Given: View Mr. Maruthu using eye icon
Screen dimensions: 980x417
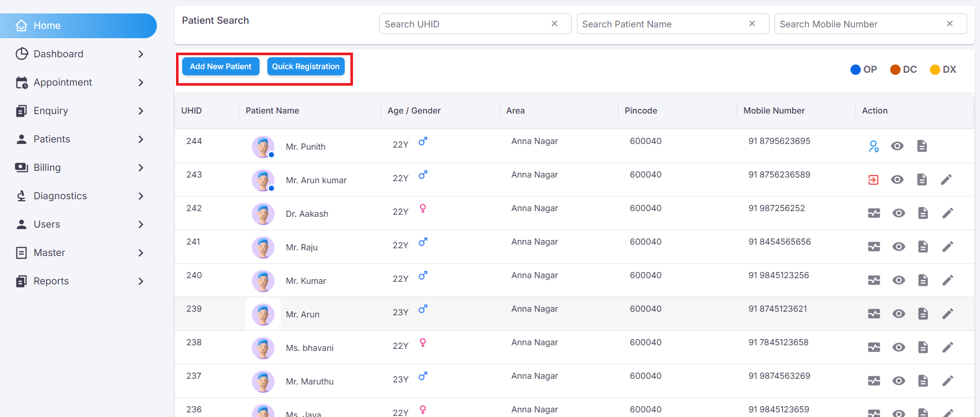Looking at the screenshot, I should tap(898, 381).
